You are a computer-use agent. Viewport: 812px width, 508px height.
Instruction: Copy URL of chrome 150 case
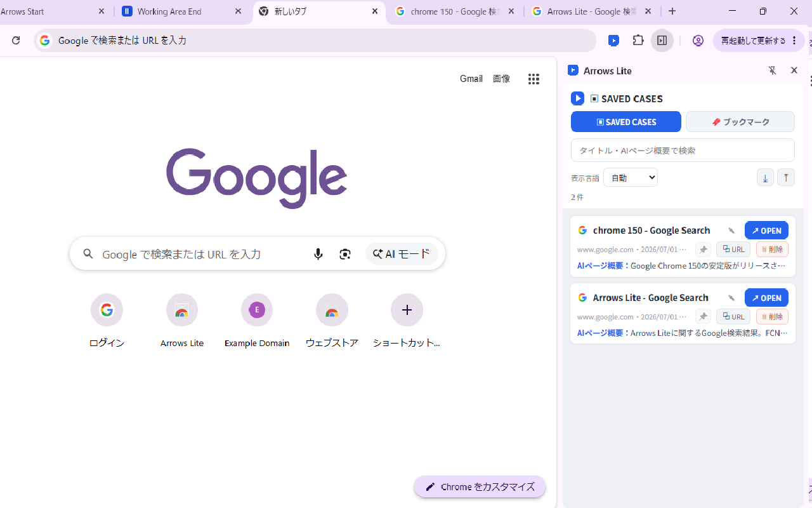pos(733,250)
